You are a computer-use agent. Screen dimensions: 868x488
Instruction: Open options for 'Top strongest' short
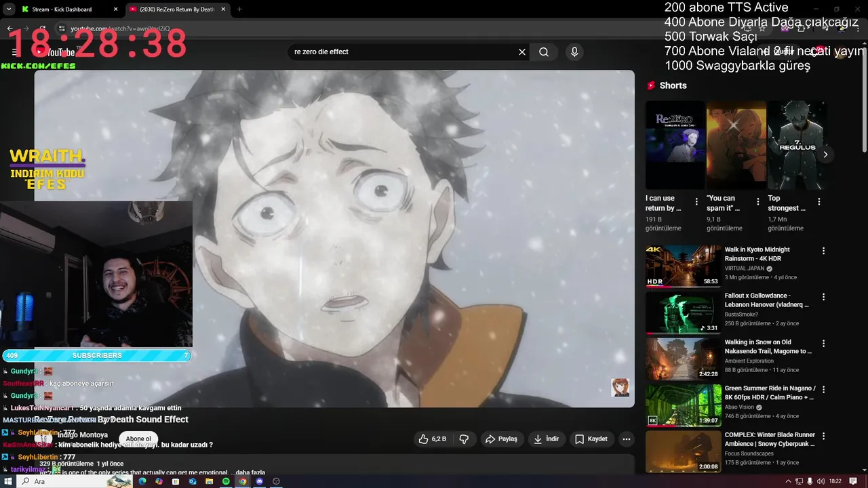[819, 202]
